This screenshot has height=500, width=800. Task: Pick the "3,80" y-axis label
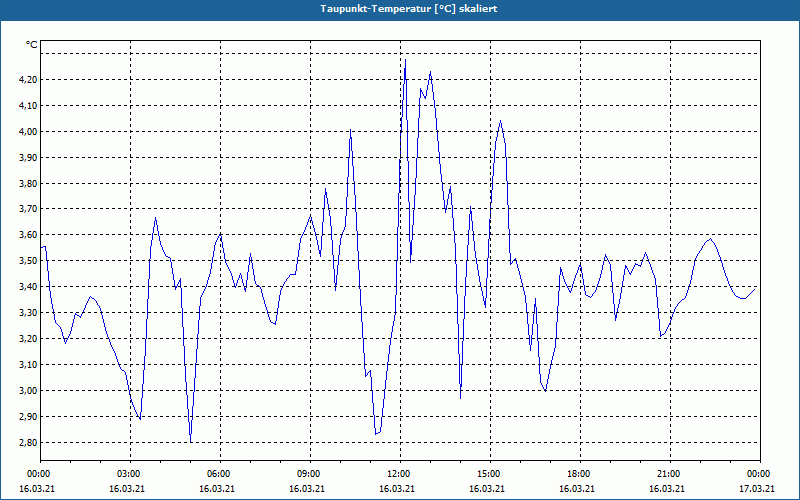coord(28,183)
